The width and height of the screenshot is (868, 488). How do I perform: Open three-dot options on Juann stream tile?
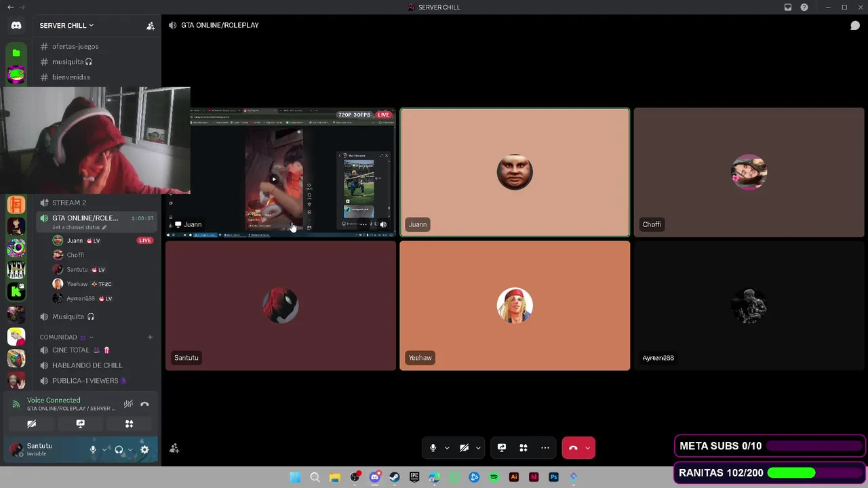pyautogui.click(x=363, y=224)
